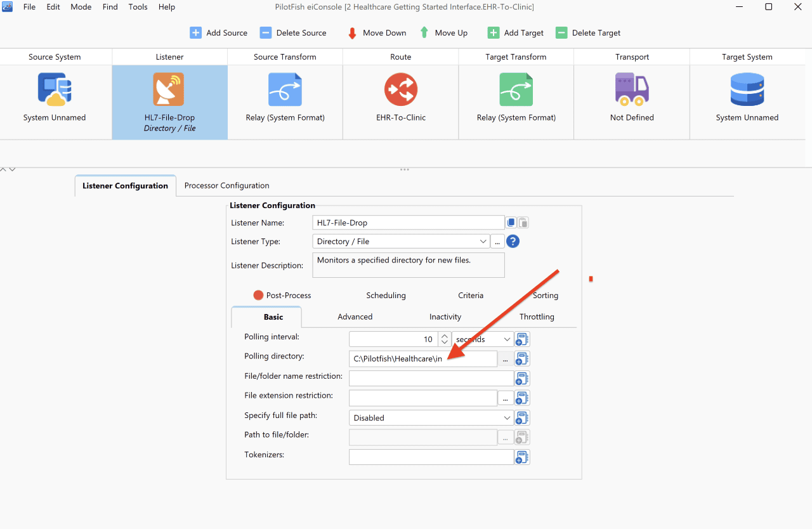The height and width of the screenshot is (529, 812).
Task: Open the Source System stage icon
Action: [55, 89]
